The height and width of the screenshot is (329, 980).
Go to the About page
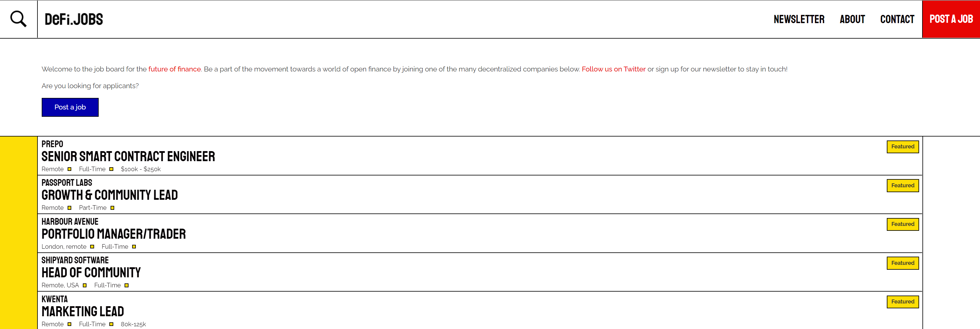[852, 19]
